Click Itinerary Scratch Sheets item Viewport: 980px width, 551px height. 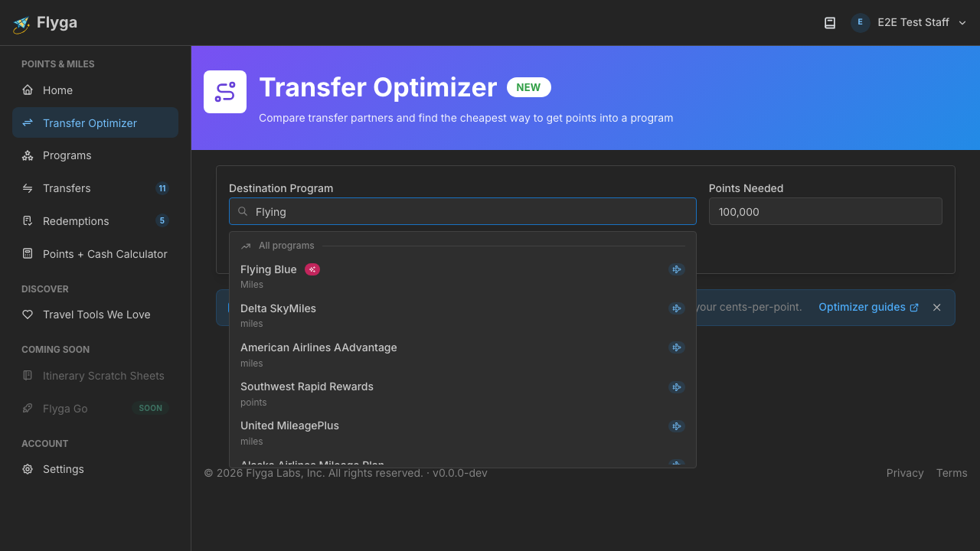pos(95,376)
